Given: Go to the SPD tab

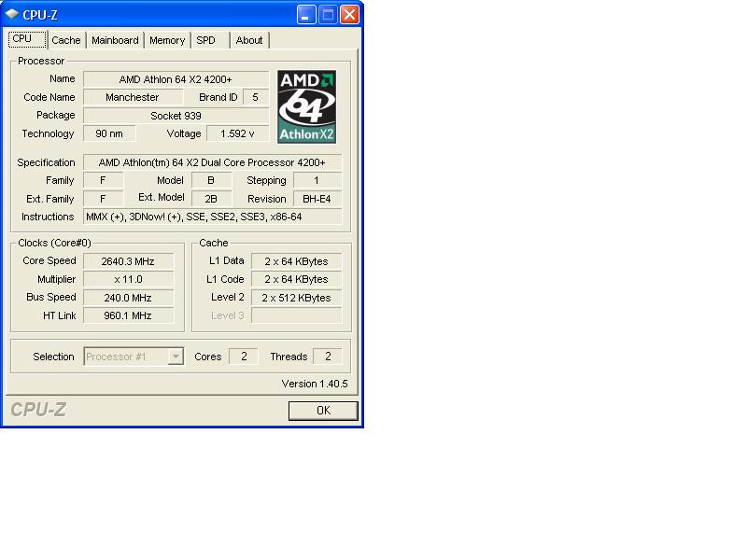Looking at the screenshot, I should click(x=205, y=40).
